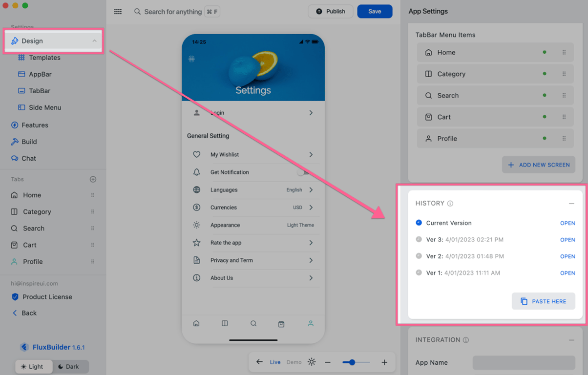Viewport: 588px width, 375px height.
Task: Select the Home tab in sidebar
Action: point(32,195)
